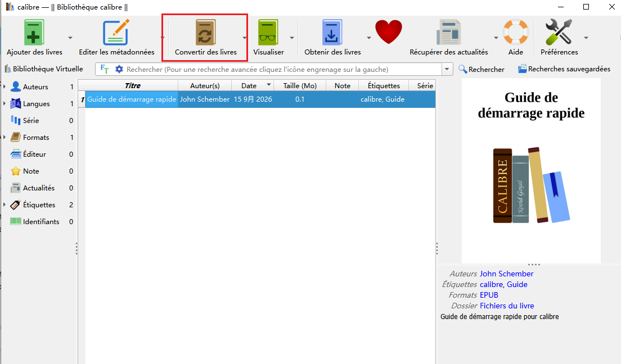Screen dimensions: 621x364
Task: Select Note in the tag browser
Action: pos(31,171)
